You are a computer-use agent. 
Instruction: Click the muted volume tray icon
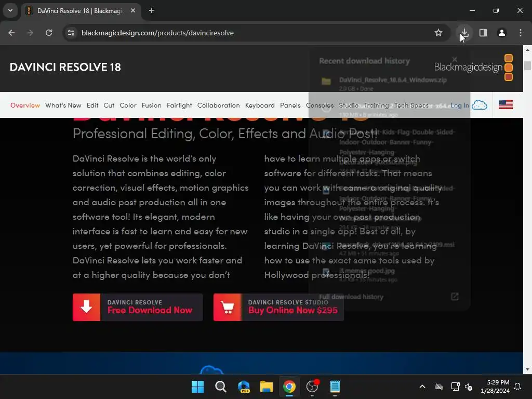click(x=469, y=387)
